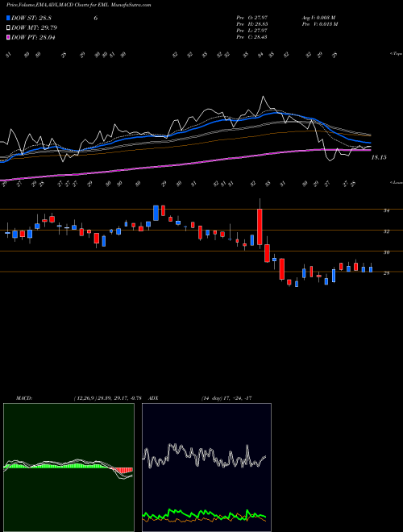Click the magenta DOW PT legend swatch
The width and height of the screenshot is (403, 532).
tap(8, 37)
